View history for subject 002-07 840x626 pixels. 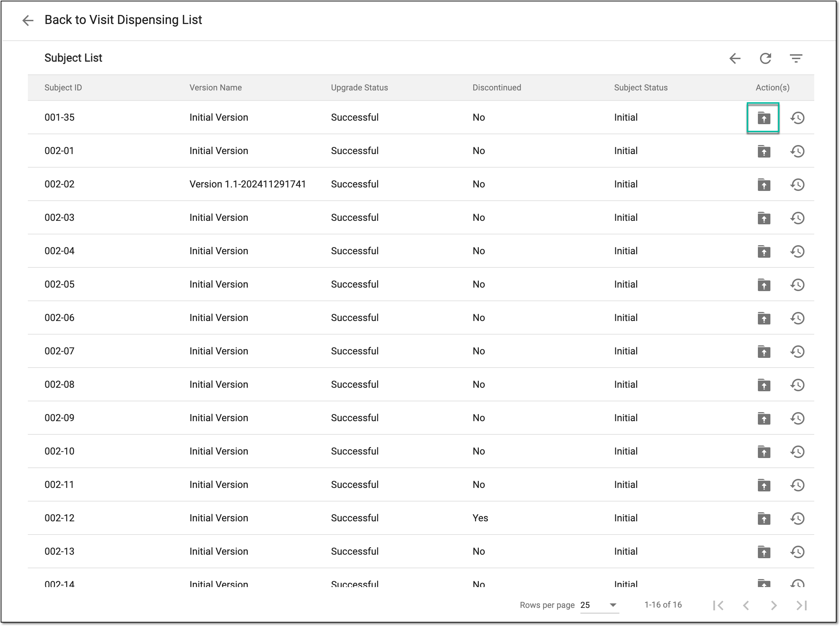[x=797, y=351]
